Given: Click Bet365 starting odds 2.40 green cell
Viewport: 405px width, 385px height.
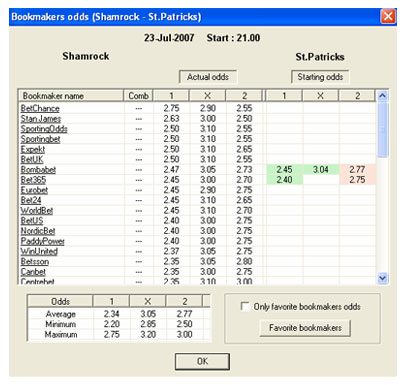Looking at the screenshot, I should point(284,180).
